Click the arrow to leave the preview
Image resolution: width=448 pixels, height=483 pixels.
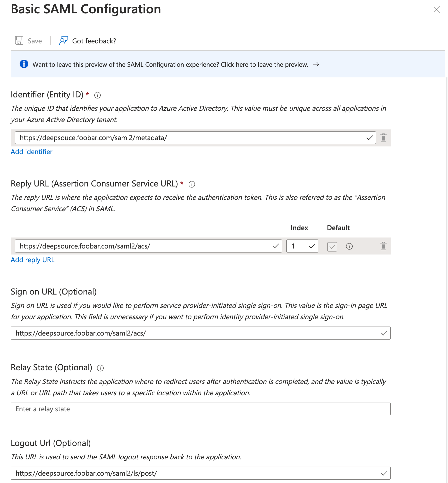coord(316,64)
